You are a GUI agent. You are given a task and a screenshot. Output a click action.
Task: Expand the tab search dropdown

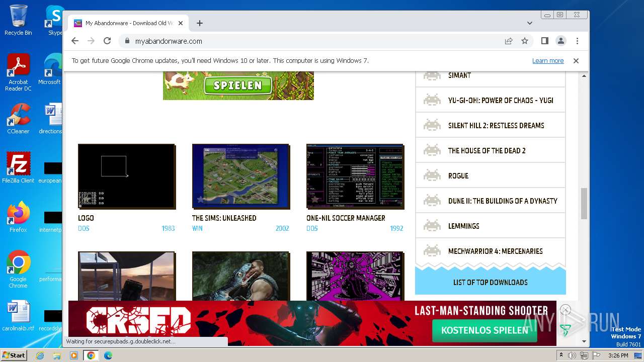[x=529, y=23]
